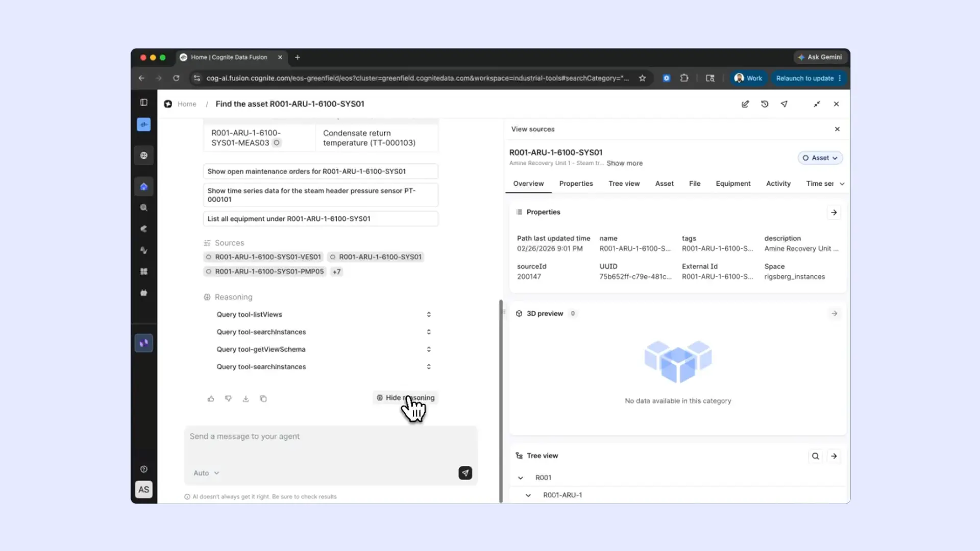
Task: Download the agent response
Action: pyautogui.click(x=246, y=399)
